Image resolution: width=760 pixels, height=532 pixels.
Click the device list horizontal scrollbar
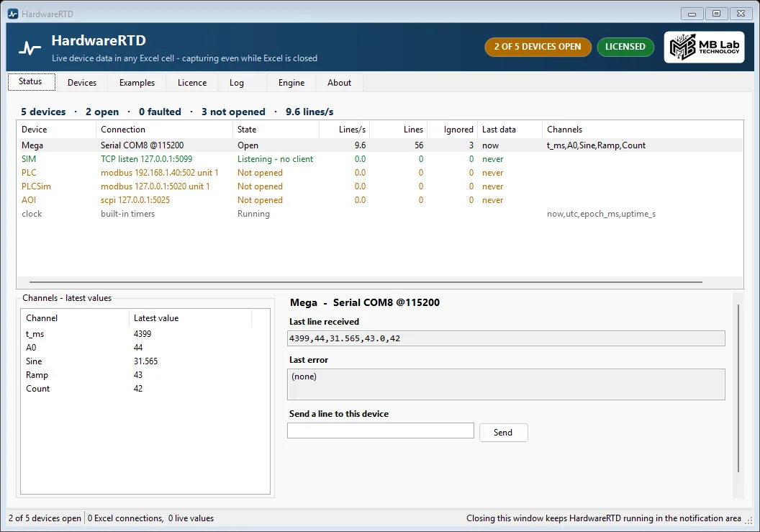366,281
